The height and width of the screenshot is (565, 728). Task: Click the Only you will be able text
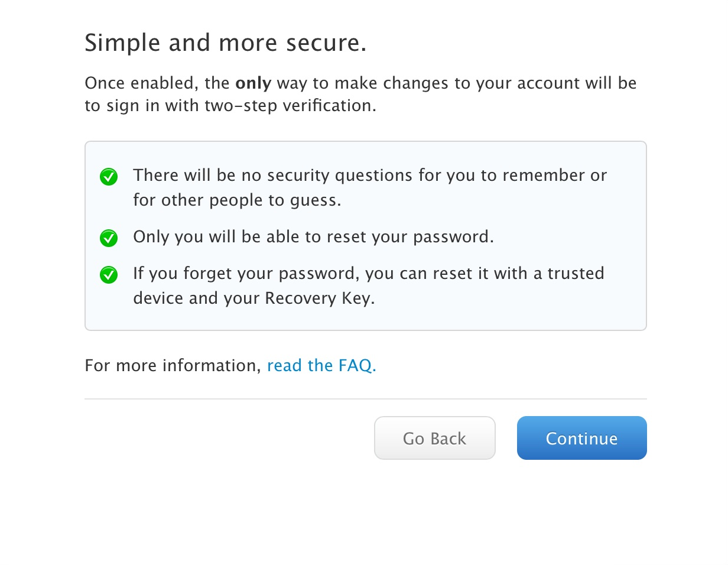(x=313, y=237)
